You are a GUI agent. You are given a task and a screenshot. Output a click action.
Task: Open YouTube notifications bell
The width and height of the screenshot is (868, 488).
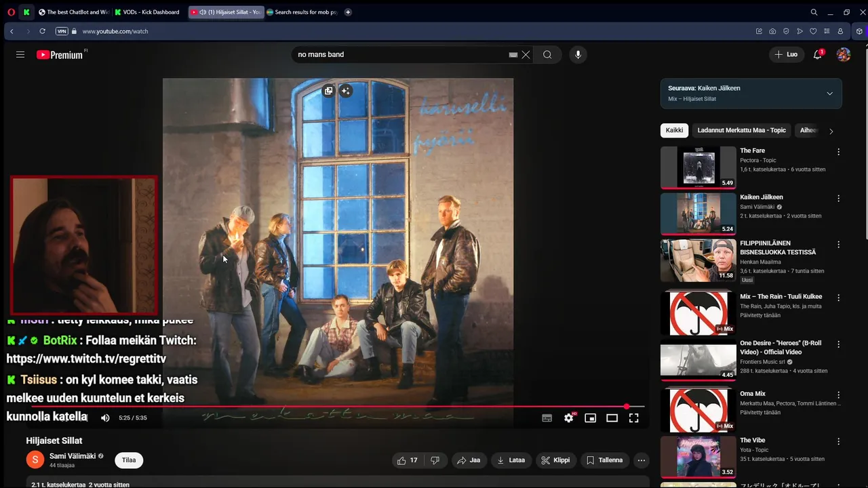click(818, 54)
